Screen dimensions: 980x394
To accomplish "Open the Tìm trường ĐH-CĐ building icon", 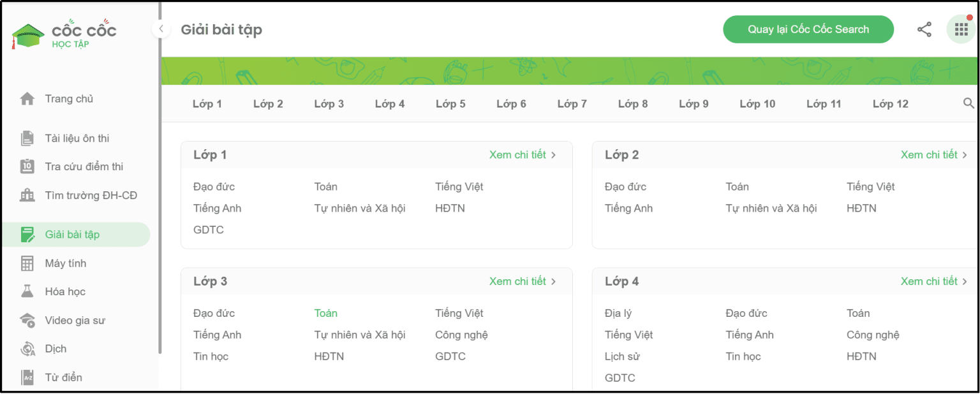I will point(26,194).
